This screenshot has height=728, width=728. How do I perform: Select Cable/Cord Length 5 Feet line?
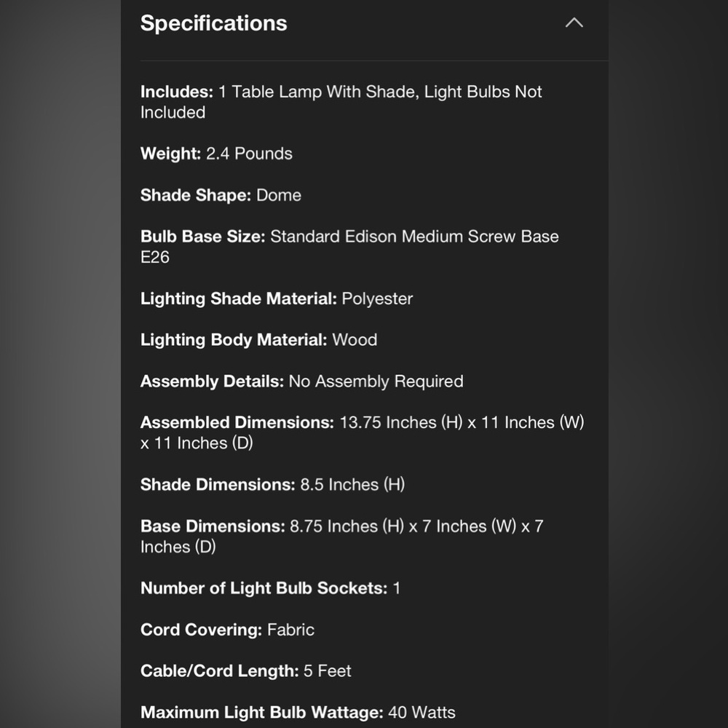pyautogui.click(x=245, y=671)
